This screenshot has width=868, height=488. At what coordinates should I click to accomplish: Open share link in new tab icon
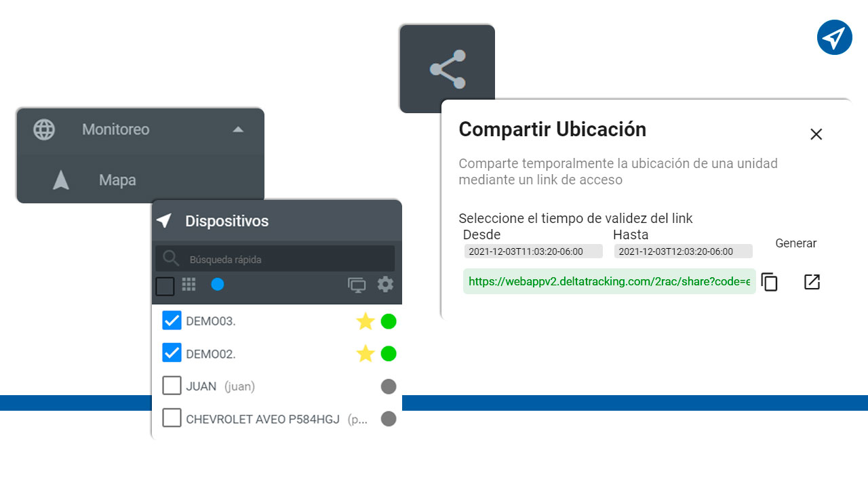[812, 281]
